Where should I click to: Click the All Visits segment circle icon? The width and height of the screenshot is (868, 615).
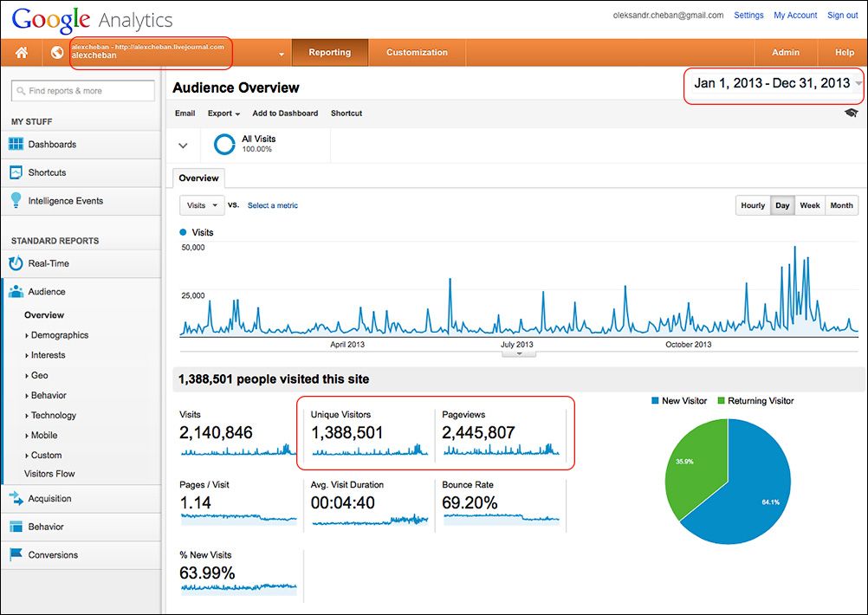point(224,145)
